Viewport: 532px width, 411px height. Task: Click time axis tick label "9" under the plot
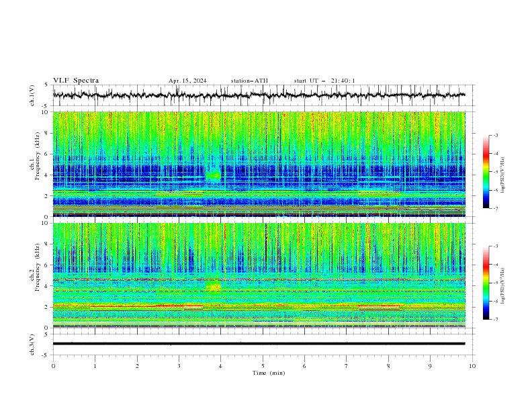pos(430,366)
